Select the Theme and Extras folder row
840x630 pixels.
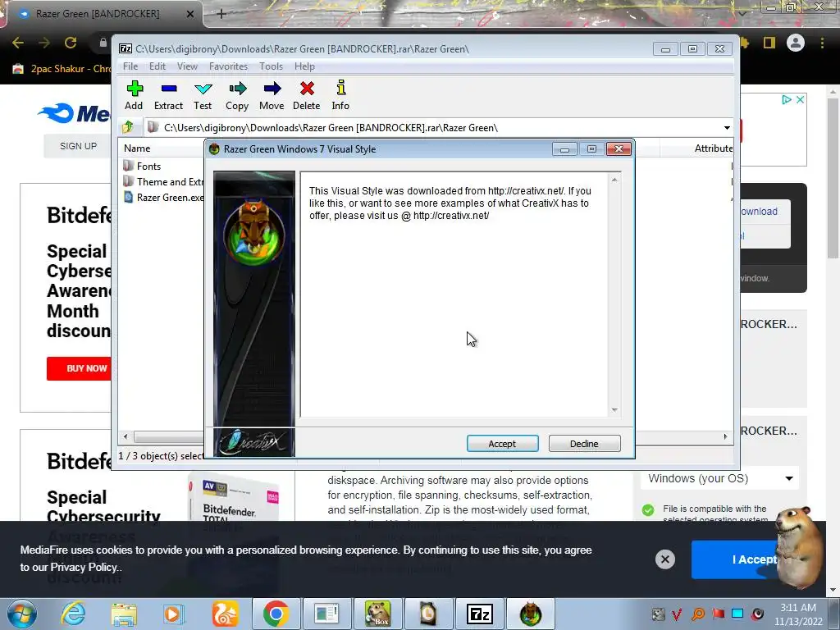click(x=163, y=181)
